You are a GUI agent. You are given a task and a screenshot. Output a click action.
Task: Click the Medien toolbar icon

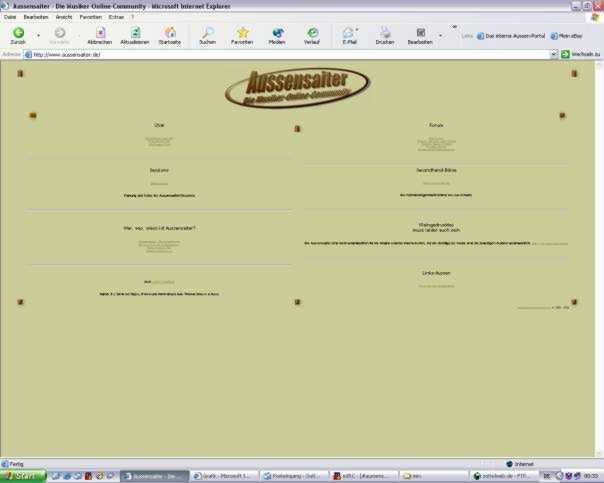[x=277, y=33]
